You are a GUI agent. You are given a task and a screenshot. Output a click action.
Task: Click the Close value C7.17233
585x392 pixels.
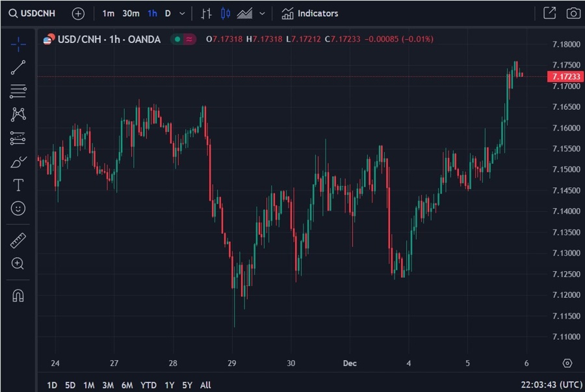[343, 39]
